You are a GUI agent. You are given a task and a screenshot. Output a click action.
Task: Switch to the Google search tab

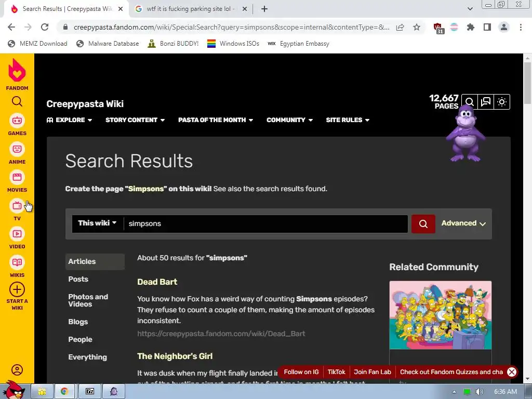pos(191,9)
